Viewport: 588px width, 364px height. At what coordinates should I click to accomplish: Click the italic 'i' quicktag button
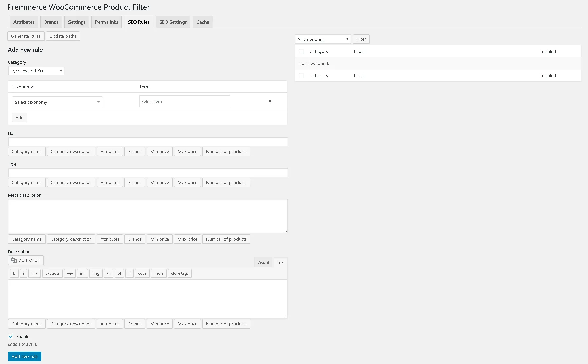23,273
